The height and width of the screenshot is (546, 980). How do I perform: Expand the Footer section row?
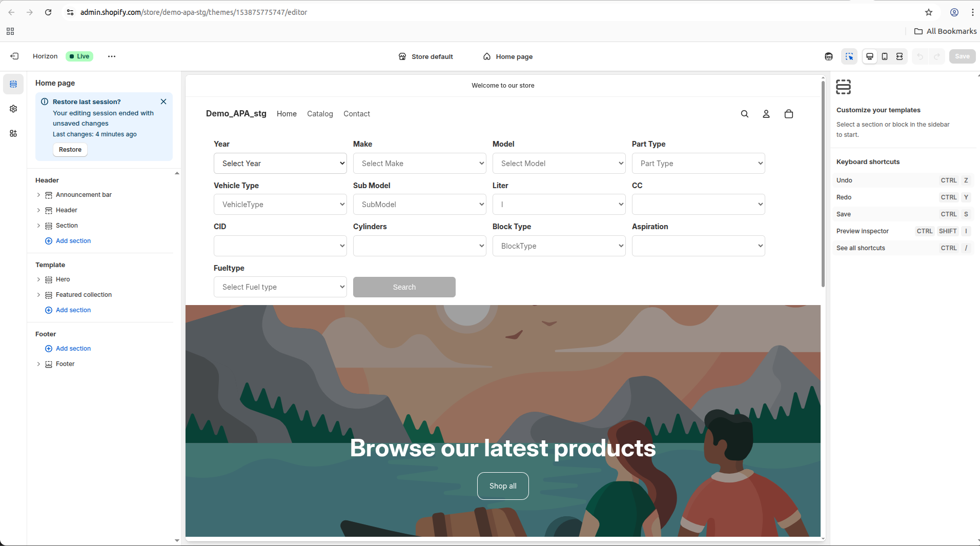coord(38,364)
